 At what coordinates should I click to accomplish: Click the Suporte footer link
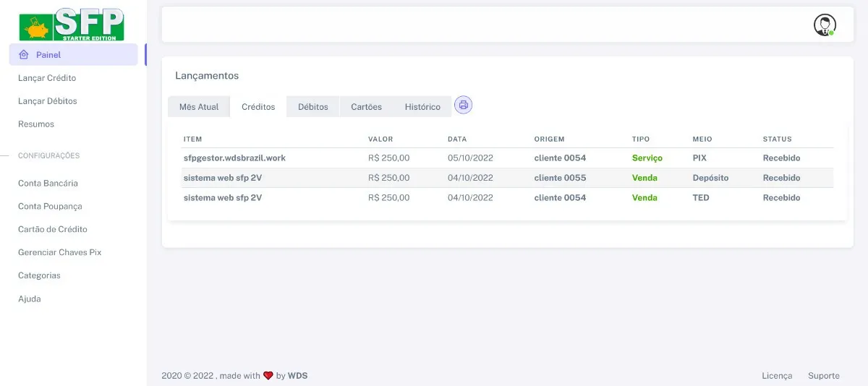click(x=824, y=376)
